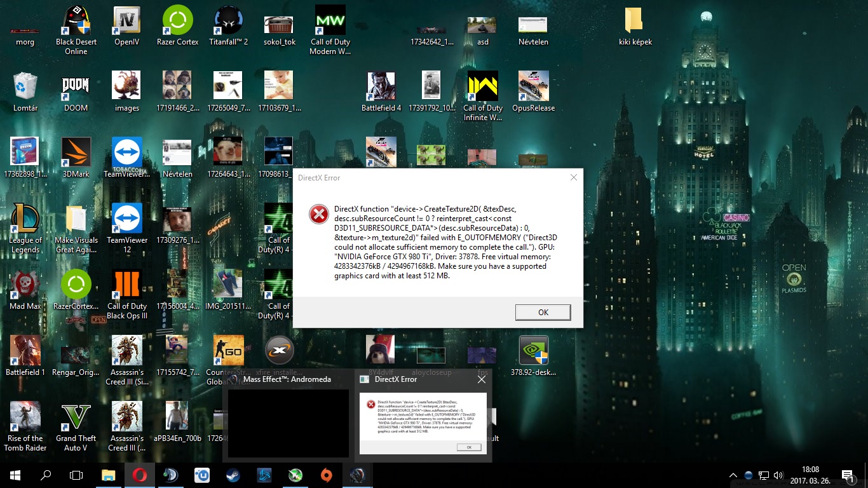
Task: Open the file named images
Action: [x=127, y=93]
